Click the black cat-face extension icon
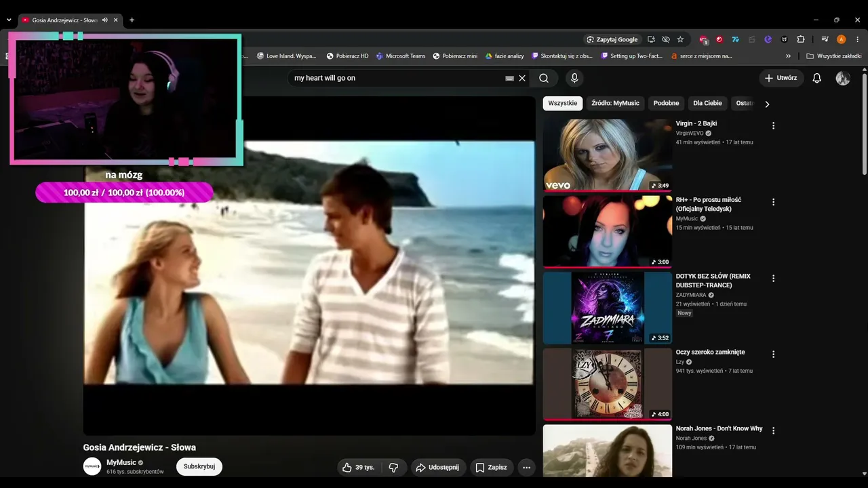 pyautogui.click(x=784, y=39)
